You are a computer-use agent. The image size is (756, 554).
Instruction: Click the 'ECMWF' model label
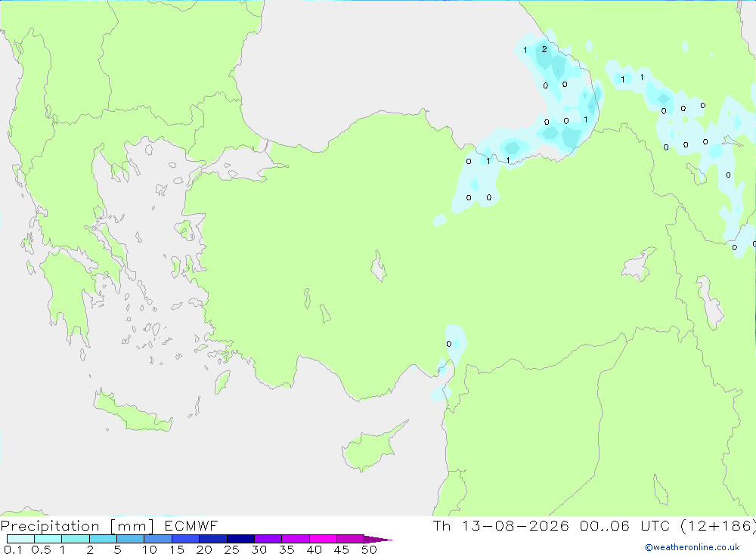point(191,525)
